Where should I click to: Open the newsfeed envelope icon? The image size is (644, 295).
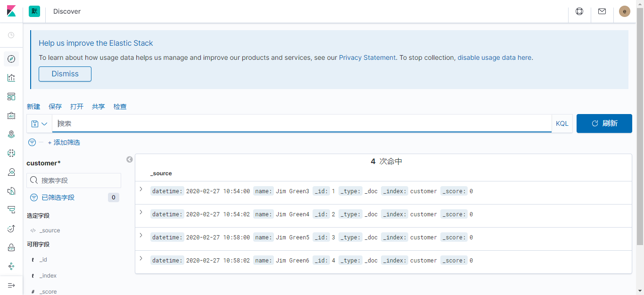[602, 11]
